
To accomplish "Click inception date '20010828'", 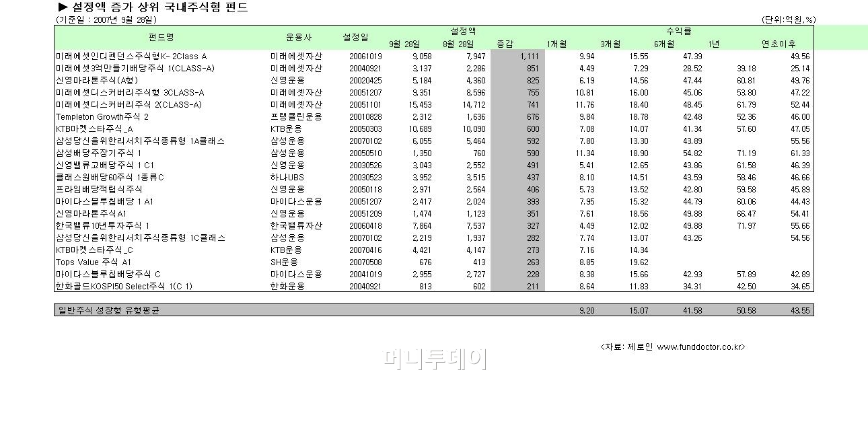I will pyautogui.click(x=365, y=117).
